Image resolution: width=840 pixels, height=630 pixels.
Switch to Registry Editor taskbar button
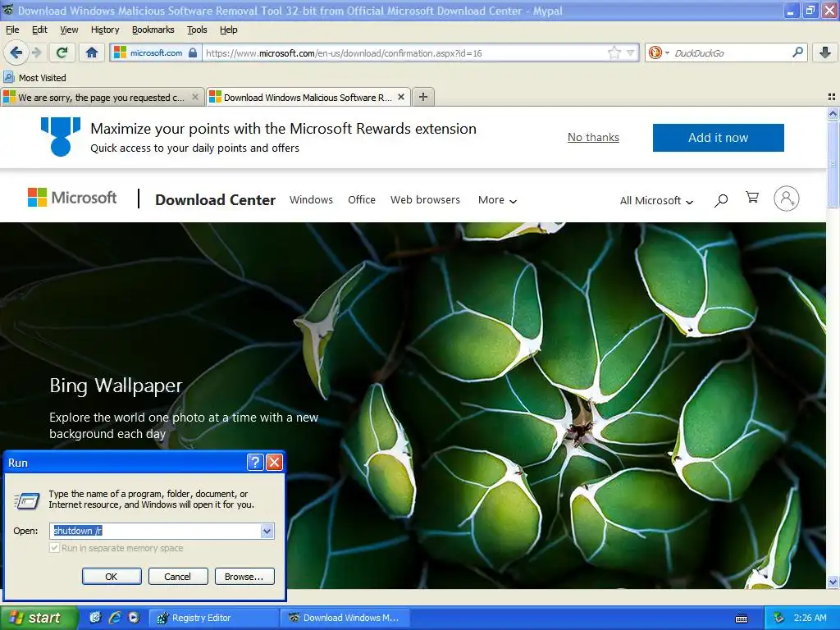[x=213, y=618]
